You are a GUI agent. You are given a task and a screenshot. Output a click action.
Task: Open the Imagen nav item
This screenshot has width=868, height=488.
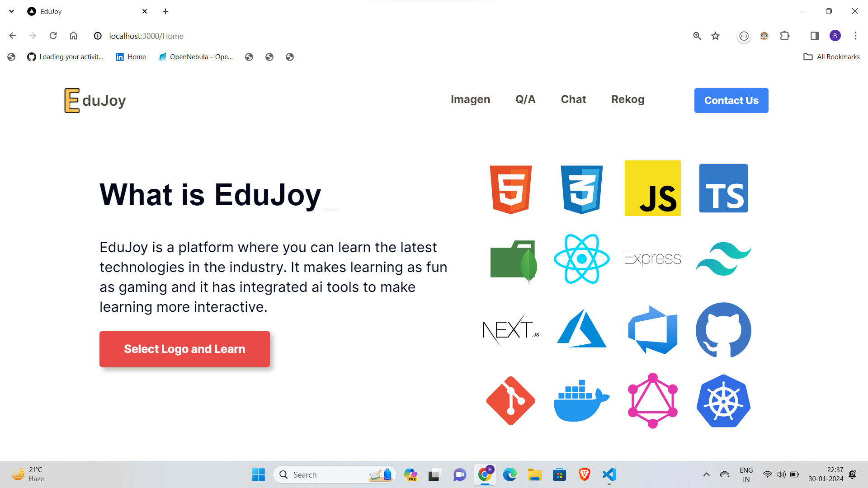click(x=470, y=99)
